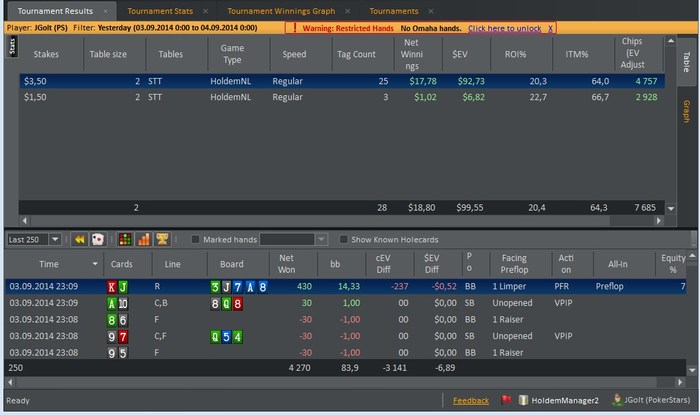Viewport: 700px width, 415px height.
Task: Select the vertical Graph side tab
Action: [x=687, y=111]
